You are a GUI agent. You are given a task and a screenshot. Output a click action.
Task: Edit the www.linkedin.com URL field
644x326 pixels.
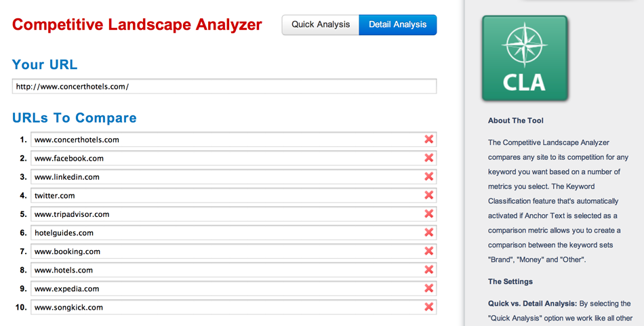pos(233,177)
